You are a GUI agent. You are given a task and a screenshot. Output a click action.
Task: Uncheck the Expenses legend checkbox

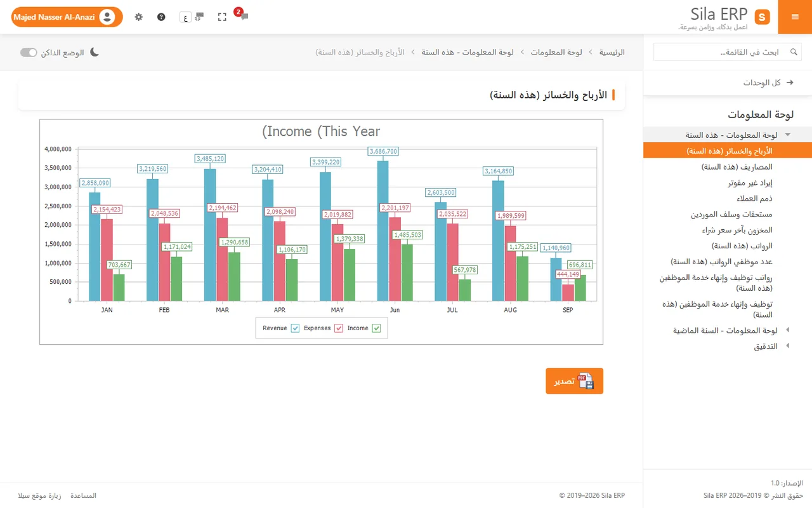339,328
